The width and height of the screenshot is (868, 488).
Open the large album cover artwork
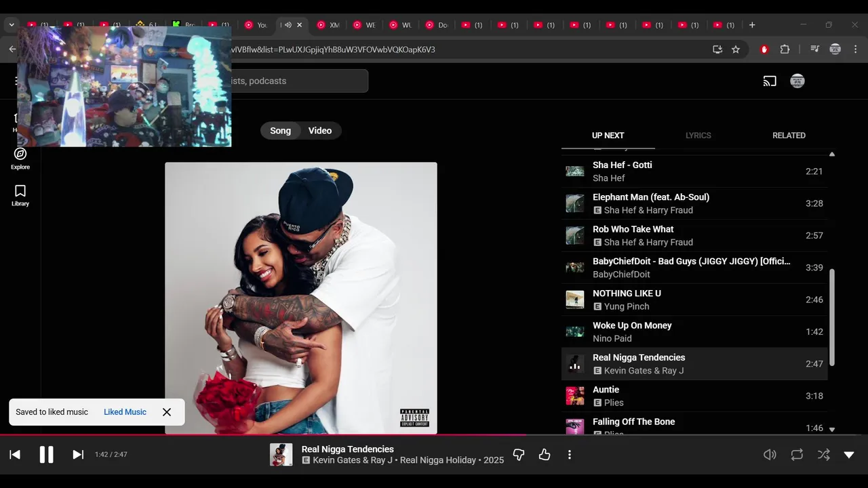(301, 298)
